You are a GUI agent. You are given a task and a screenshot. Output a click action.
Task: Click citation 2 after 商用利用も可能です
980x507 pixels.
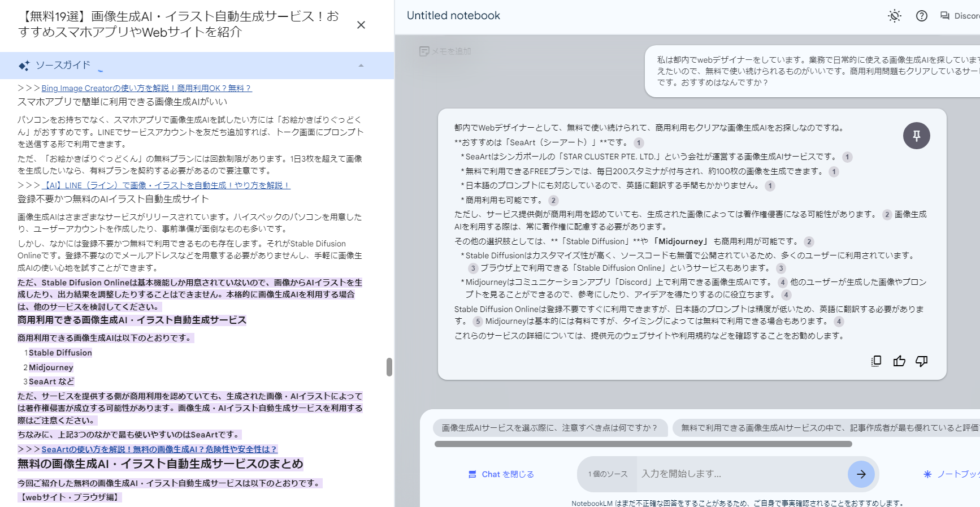[x=553, y=201]
